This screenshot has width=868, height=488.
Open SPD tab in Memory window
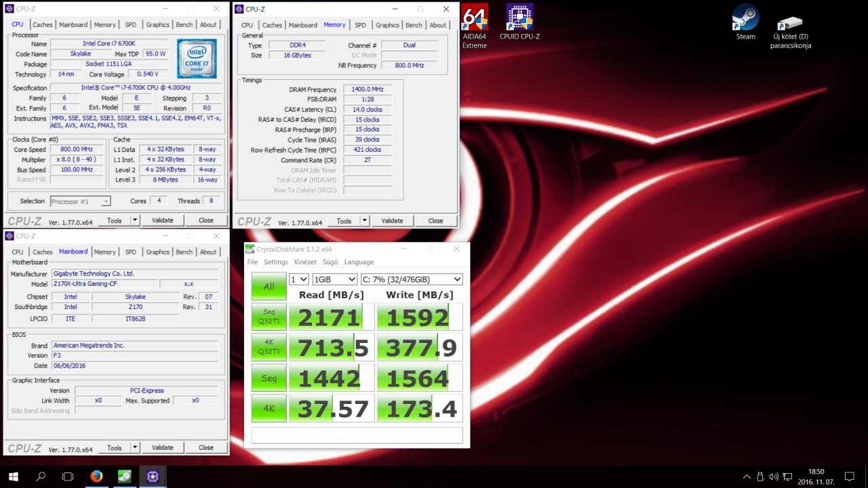360,25
